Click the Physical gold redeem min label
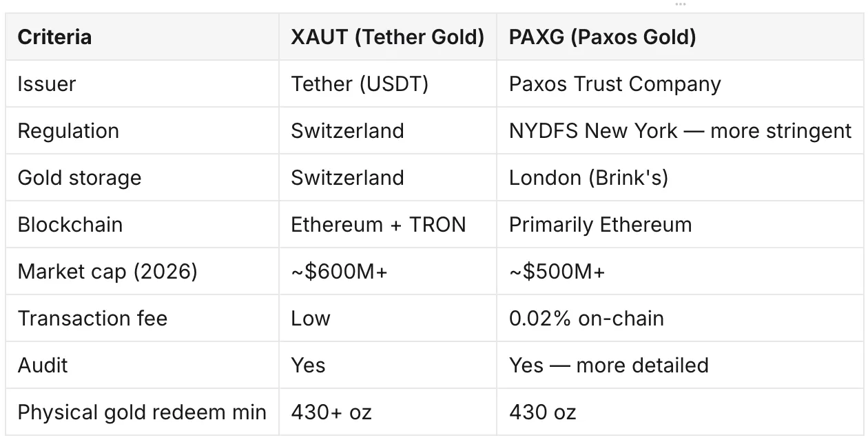This screenshot has width=868, height=440. point(142,412)
